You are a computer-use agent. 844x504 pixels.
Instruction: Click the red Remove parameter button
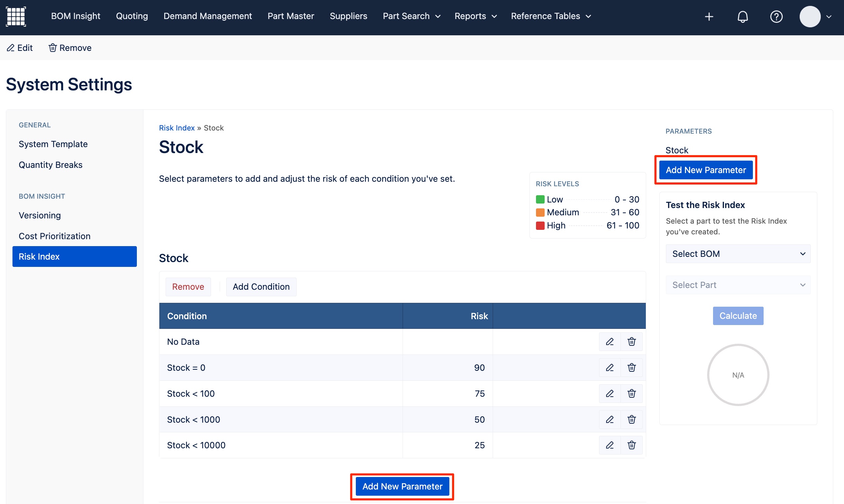click(x=188, y=287)
